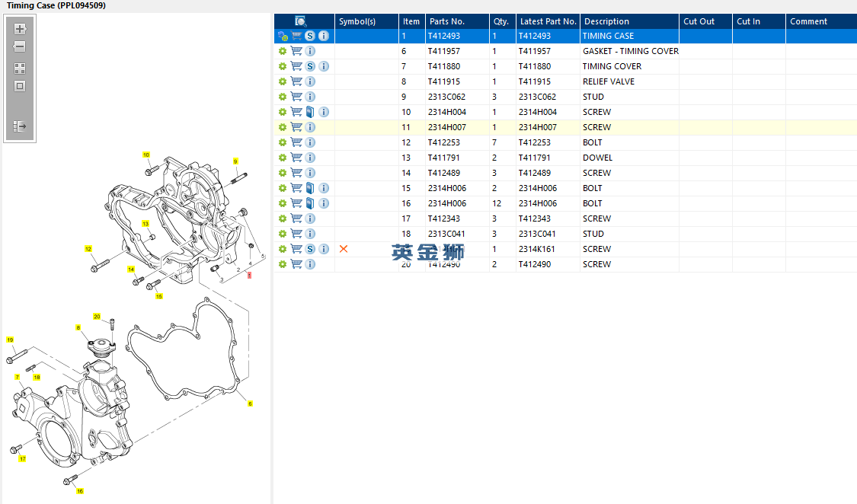Open info for RELIEF VALVE row

pyautogui.click(x=310, y=81)
